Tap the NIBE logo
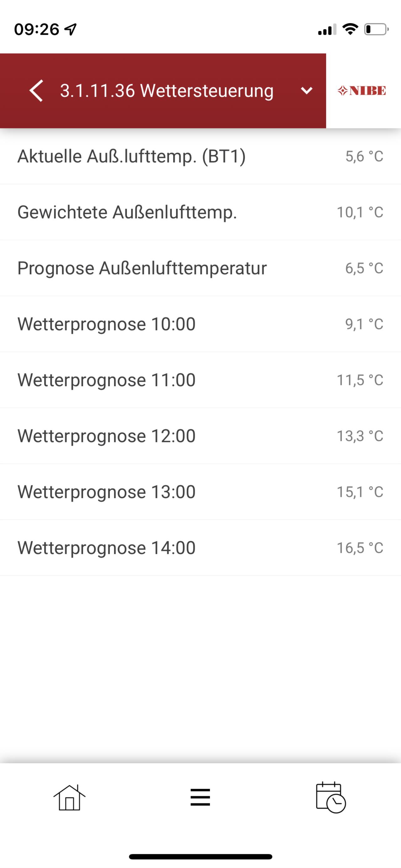401x868 pixels. point(362,91)
